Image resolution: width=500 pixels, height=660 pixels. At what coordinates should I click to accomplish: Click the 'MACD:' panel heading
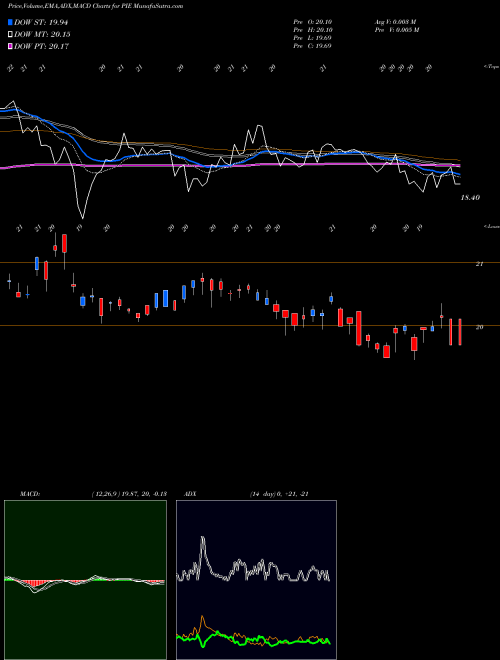coord(30,494)
